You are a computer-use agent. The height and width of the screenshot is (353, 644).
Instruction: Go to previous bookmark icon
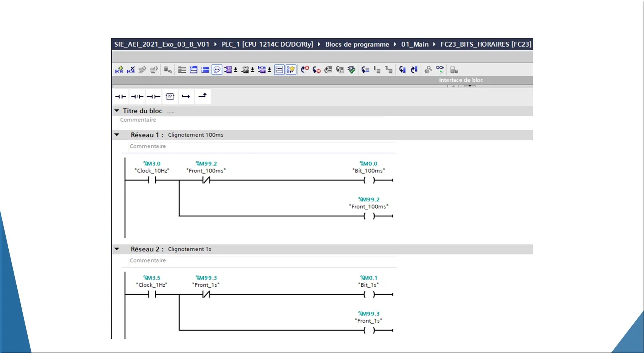[x=414, y=70]
